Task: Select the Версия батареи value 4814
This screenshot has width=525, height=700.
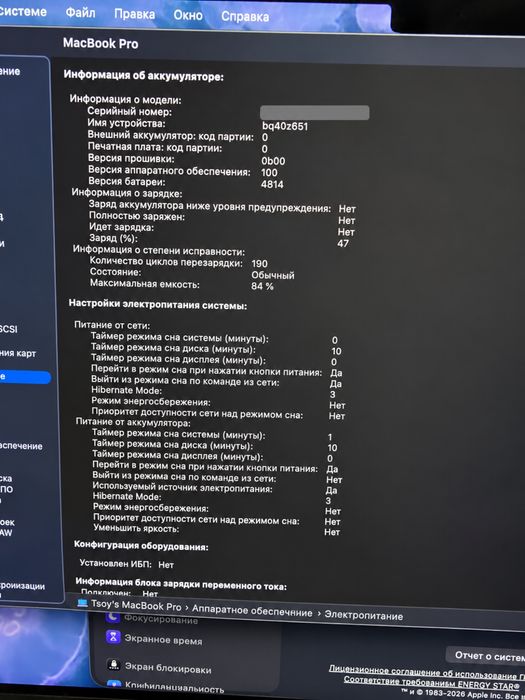Action: click(x=272, y=184)
